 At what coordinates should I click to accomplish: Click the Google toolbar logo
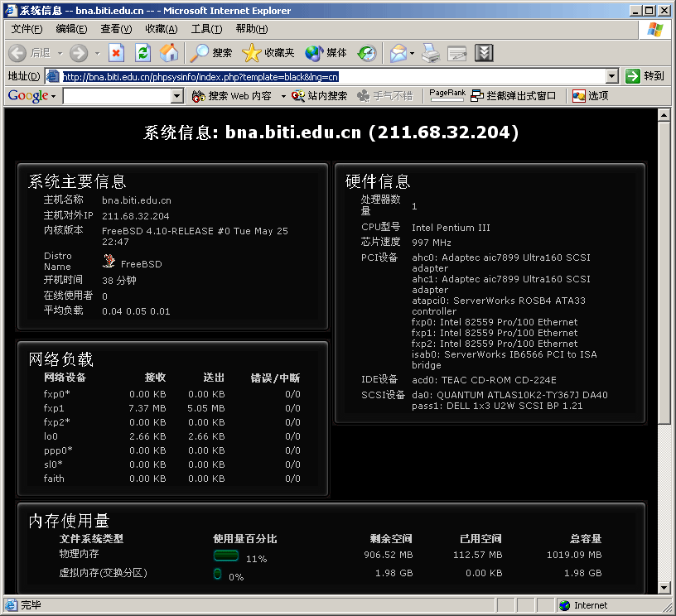[28, 96]
